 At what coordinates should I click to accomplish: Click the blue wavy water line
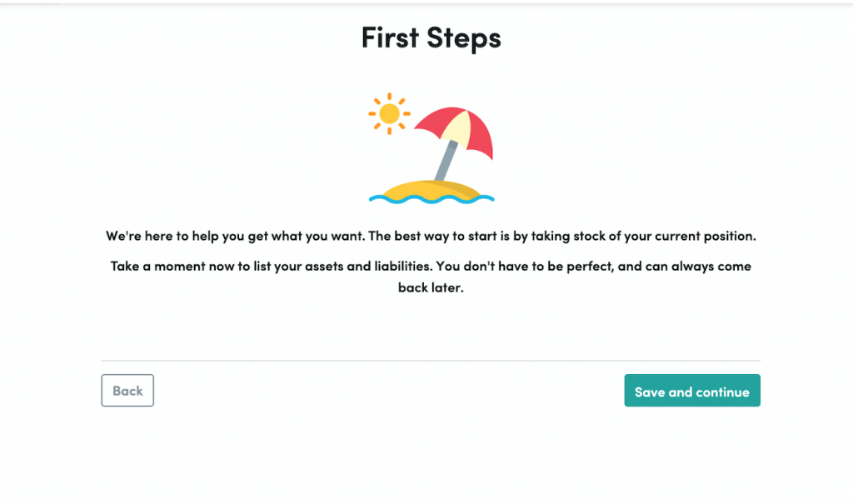[431, 199]
